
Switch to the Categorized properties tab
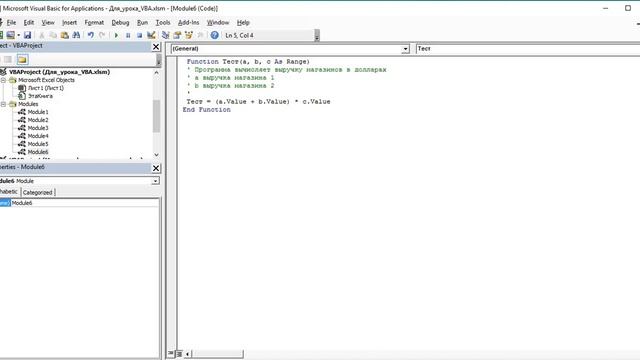38,192
